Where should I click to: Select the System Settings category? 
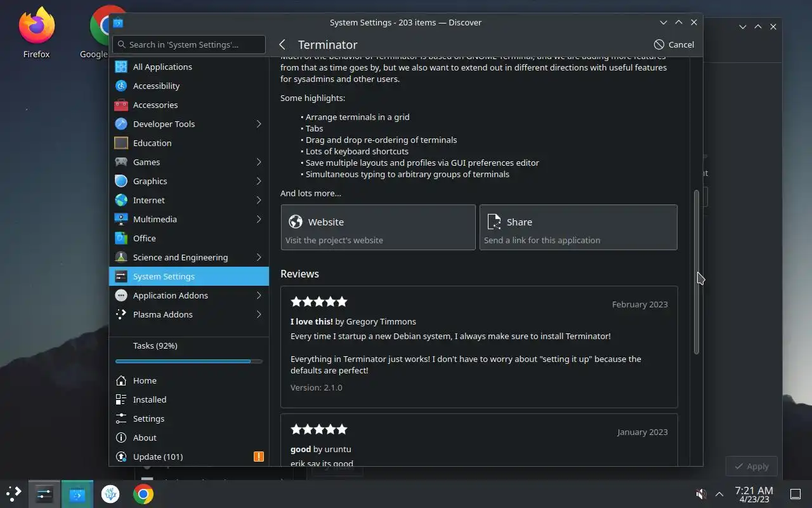coord(189,276)
